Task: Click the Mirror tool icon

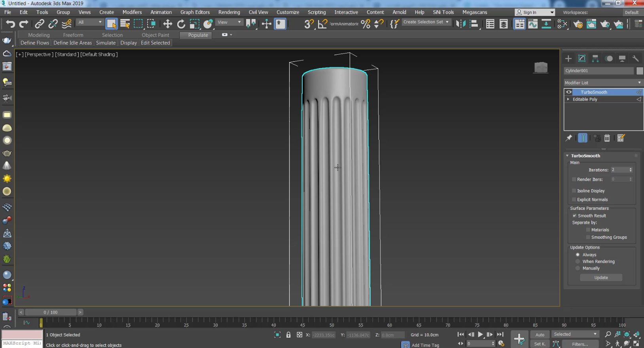Action: (x=460, y=24)
